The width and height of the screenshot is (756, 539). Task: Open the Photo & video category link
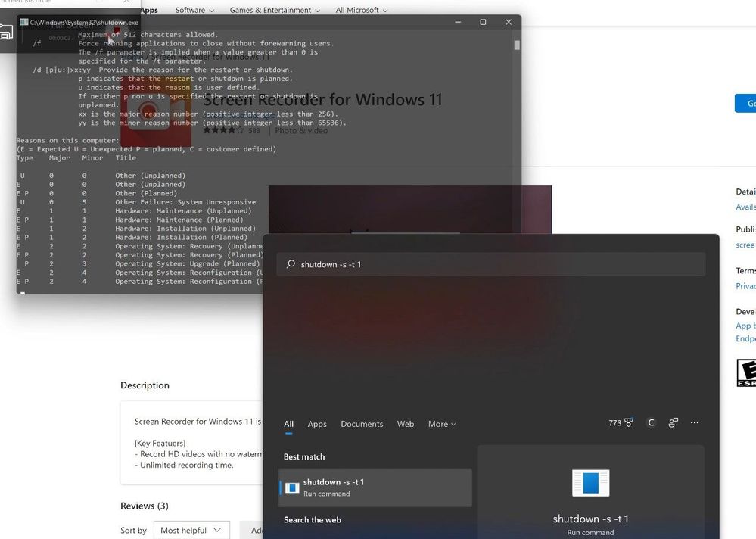click(301, 131)
